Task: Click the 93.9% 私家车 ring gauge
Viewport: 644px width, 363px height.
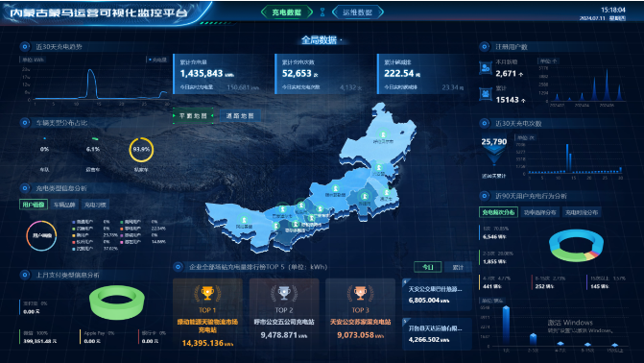Action: [141, 149]
